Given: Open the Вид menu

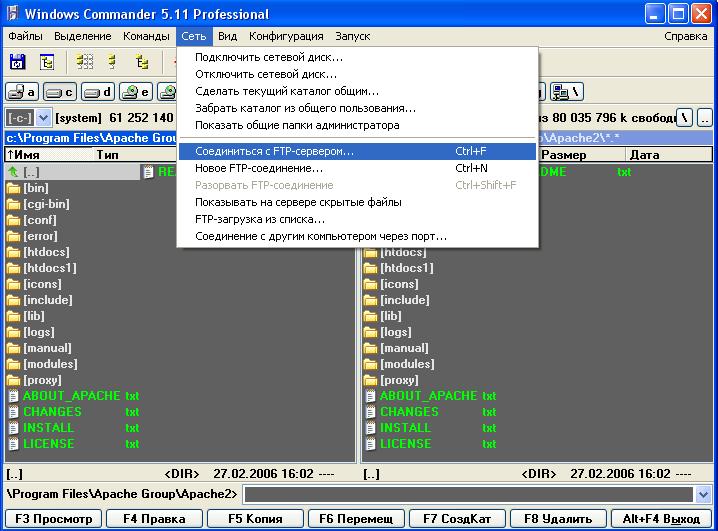Looking at the screenshot, I should tap(227, 36).
